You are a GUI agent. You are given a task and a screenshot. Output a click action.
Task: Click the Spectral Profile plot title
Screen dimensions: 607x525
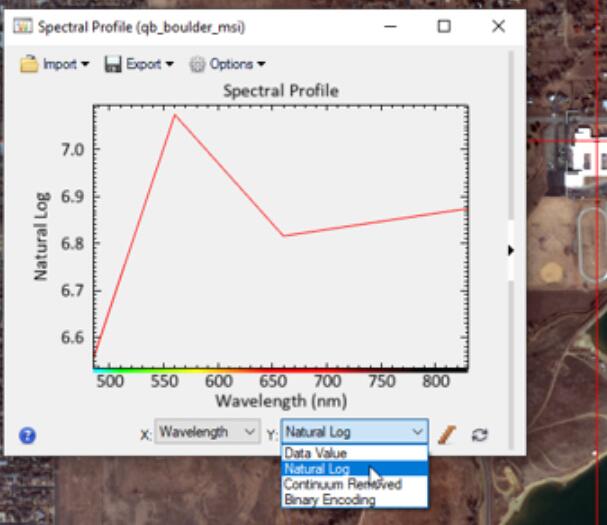[280, 91]
